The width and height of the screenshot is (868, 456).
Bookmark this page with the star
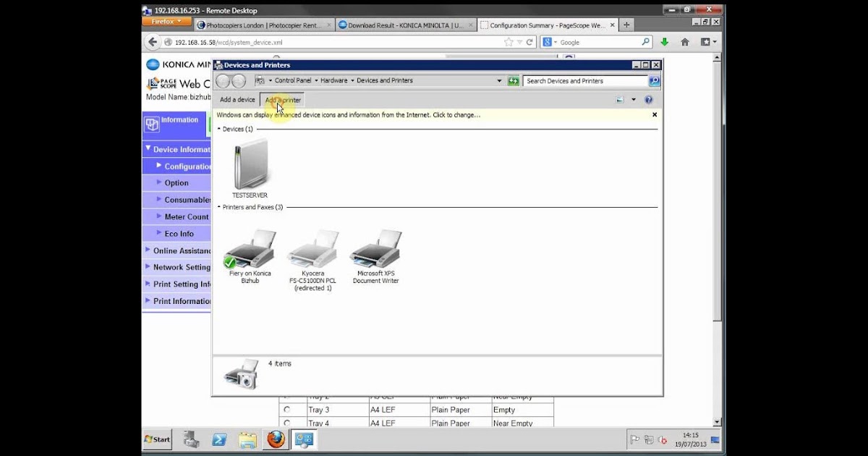point(509,42)
